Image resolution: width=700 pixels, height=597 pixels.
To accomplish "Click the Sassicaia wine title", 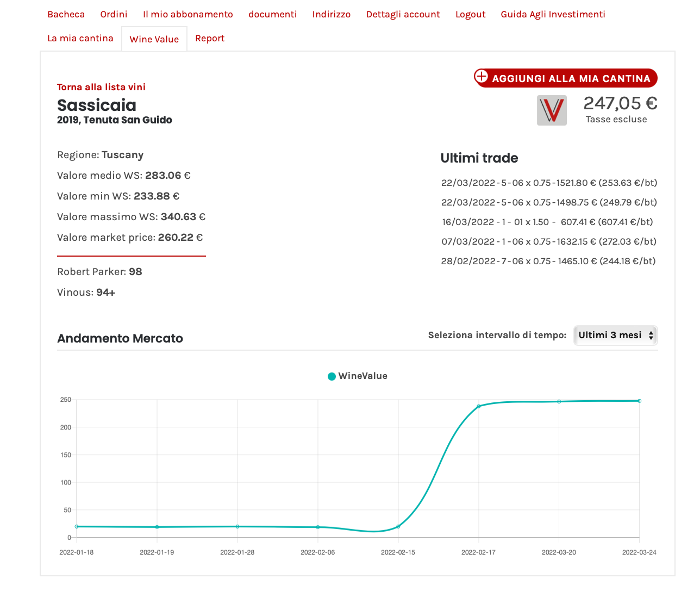I will point(97,105).
